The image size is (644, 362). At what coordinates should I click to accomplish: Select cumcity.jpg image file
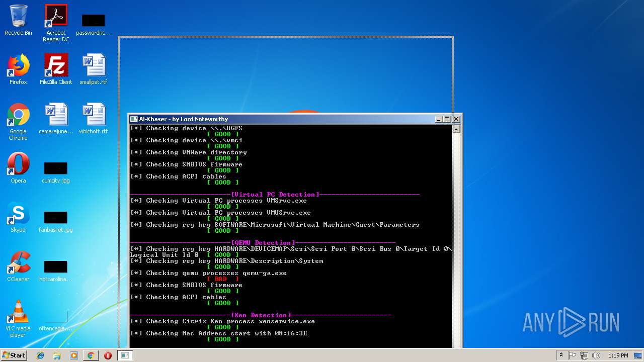tap(56, 171)
